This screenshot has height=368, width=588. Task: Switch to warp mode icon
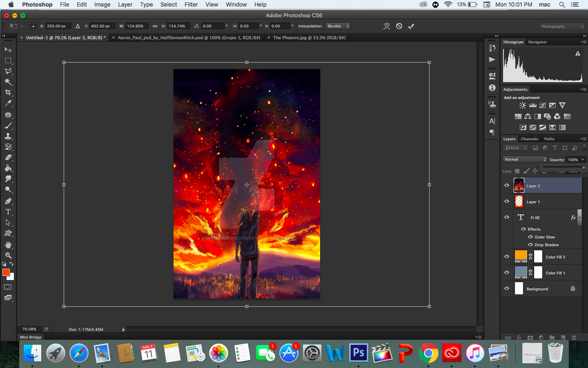tap(387, 26)
